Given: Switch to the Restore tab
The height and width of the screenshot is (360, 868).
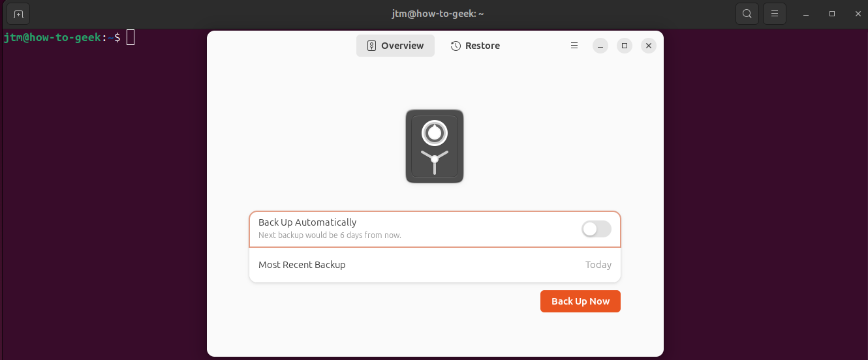Looking at the screenshot, I should point(475,46).
